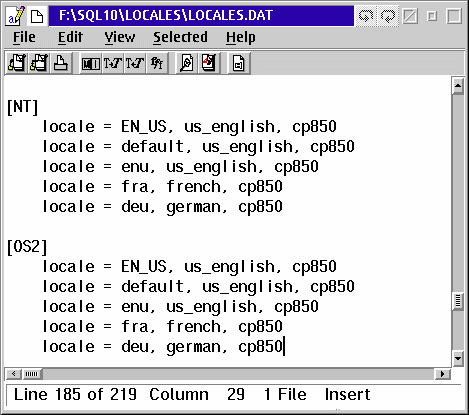Click the font size toolbar icon
The height and width of the screenshot is (415, 469).
point(157,63)
